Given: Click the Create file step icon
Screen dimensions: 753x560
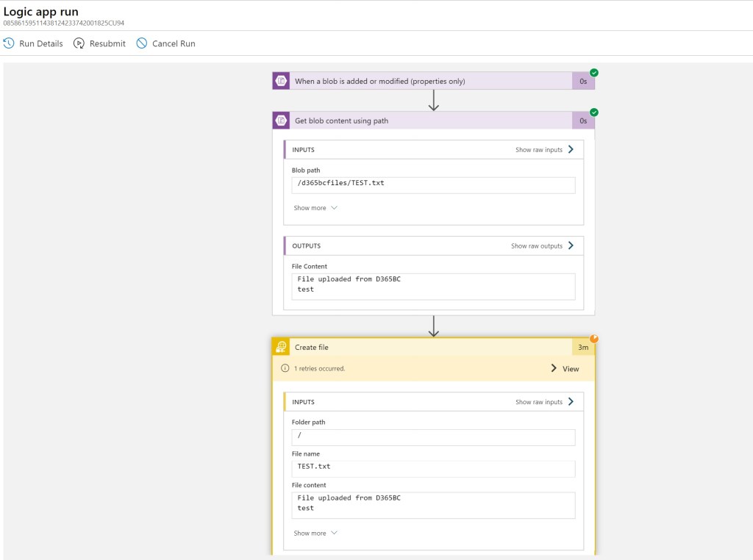Looking at the screenshot, I should (x=281, y=347).
